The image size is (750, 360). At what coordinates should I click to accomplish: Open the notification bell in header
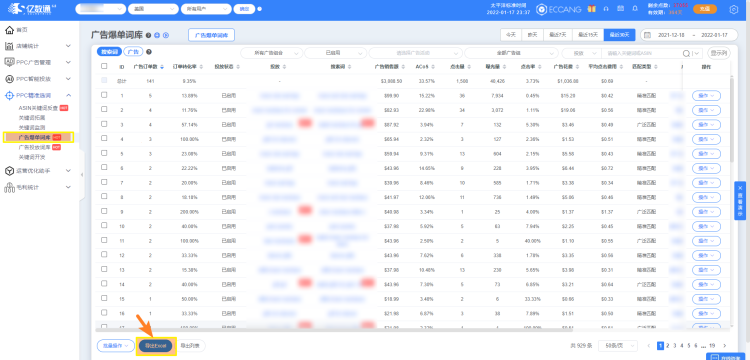click(635, 9)
